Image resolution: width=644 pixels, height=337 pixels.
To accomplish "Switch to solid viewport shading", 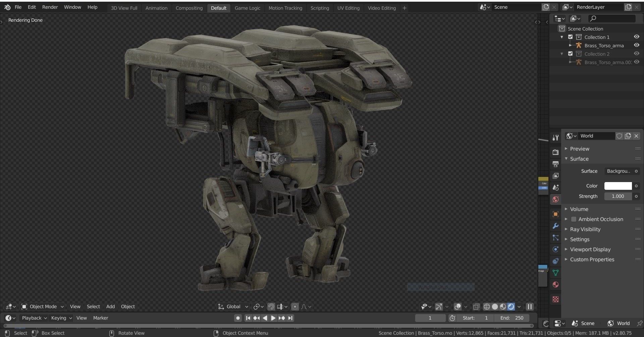I will [495, 306].
